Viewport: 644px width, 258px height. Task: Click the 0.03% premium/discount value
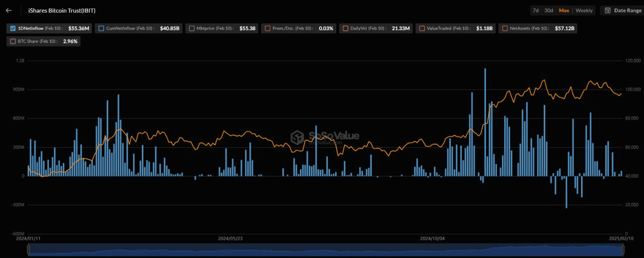[326, 28]
